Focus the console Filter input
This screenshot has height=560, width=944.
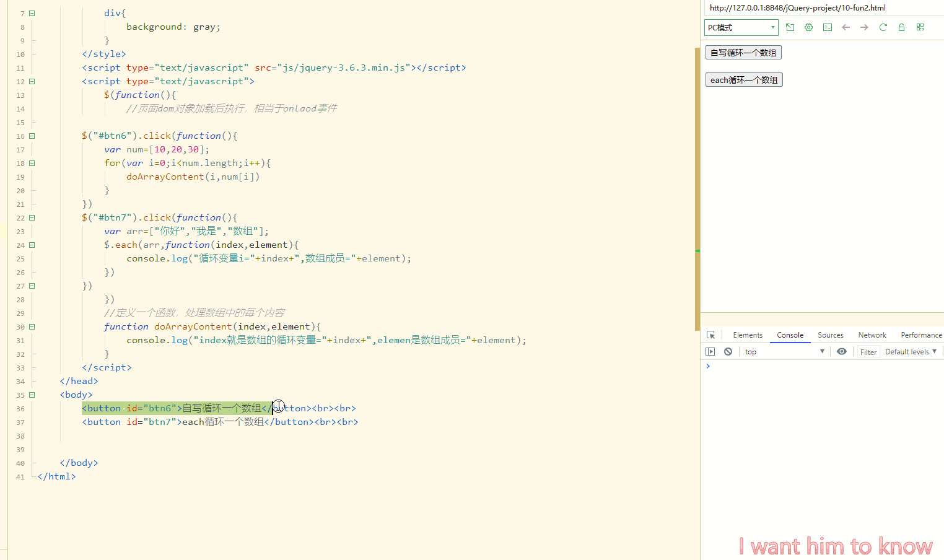click(x=868, y=352)
